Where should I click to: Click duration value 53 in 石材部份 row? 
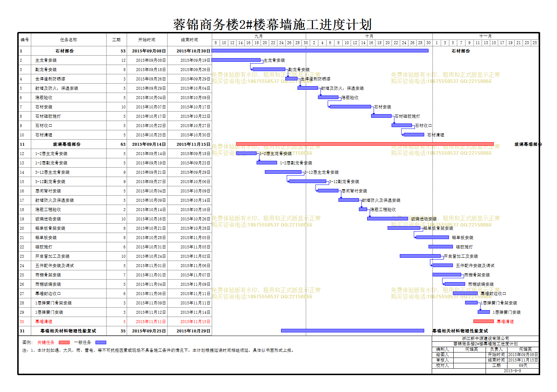(123, 51)
